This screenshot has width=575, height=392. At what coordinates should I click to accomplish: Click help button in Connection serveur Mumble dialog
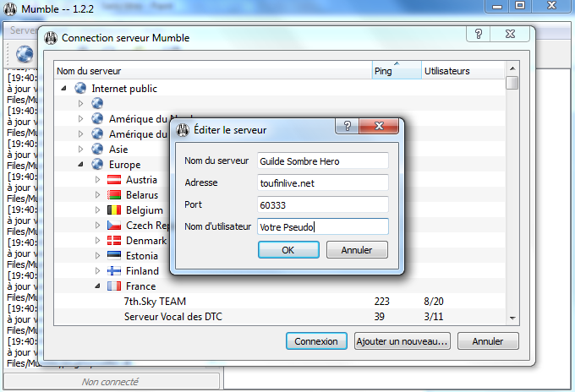(x=479, y=34)
